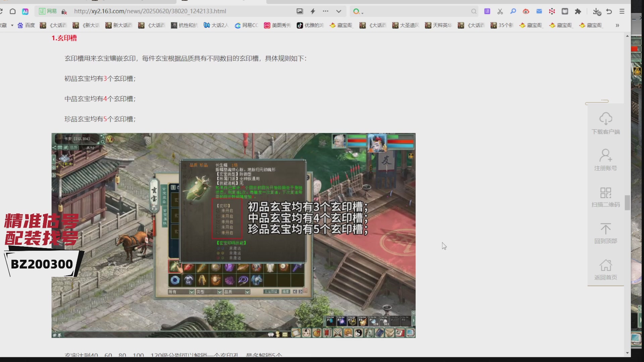Open the 品质 filter dropdown in game image
This screenshot has height=362, width=644.
click(237, 292)
